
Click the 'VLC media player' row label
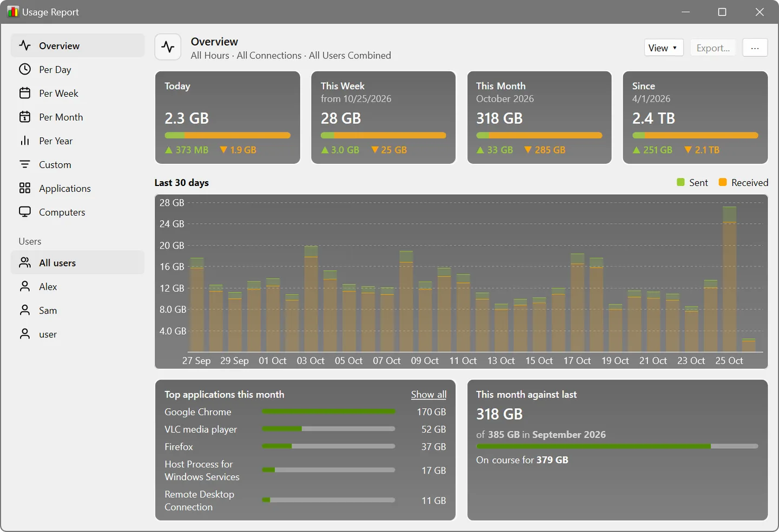(201, 429)
